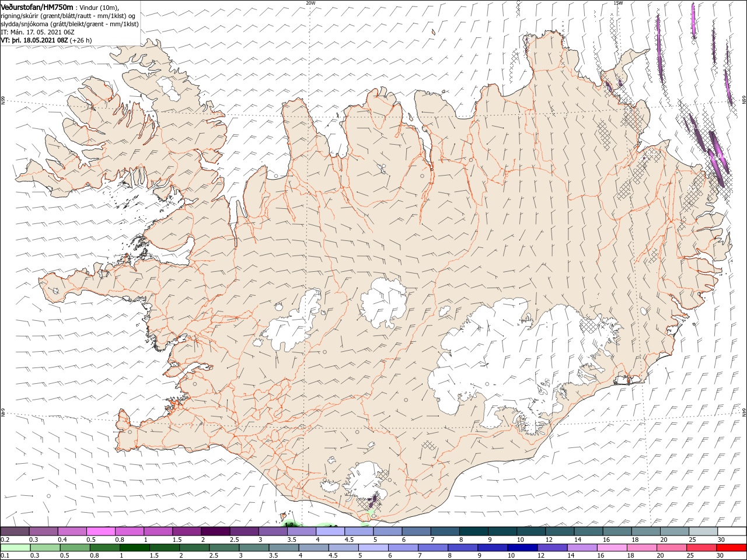Pick lower legend pale green swatch at 0.1
This screenshot has height=560, width=747.
tap(15, 548)
